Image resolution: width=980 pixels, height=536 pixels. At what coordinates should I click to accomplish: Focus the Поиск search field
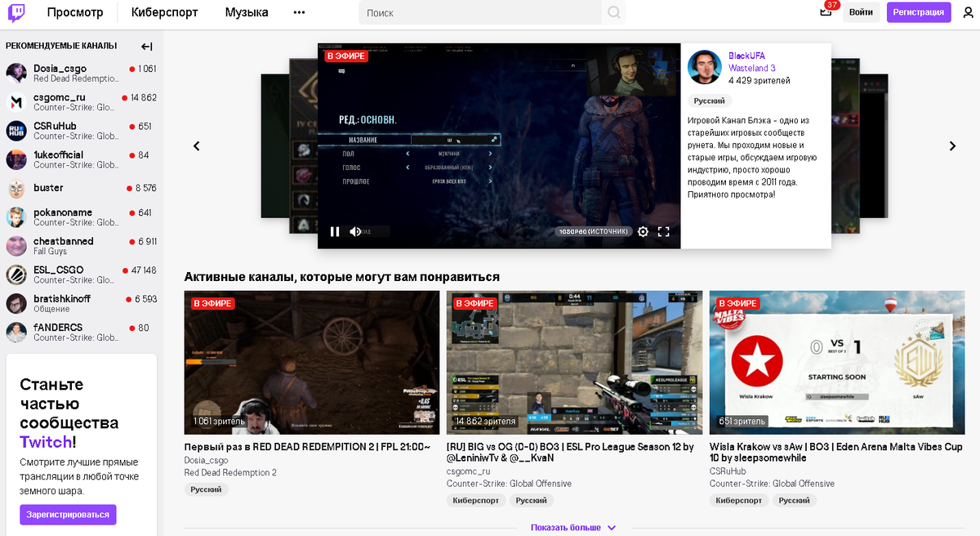click(480, 12)
